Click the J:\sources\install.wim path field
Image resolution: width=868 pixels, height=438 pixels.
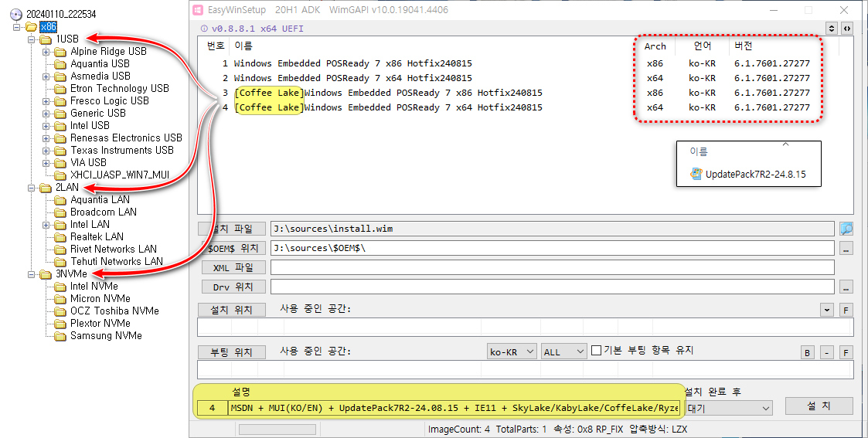tap(553, 229)
